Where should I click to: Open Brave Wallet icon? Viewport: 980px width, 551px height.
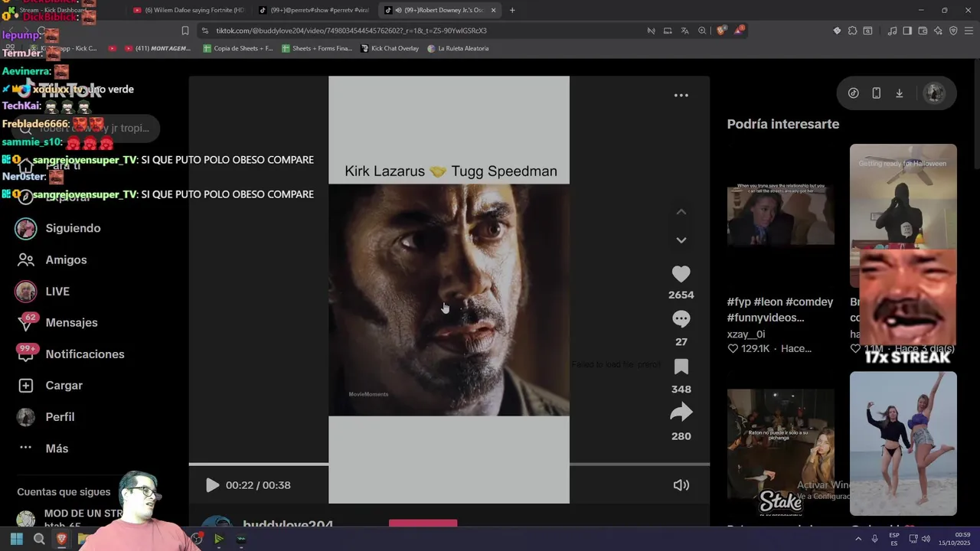click(x=923, y=31)
